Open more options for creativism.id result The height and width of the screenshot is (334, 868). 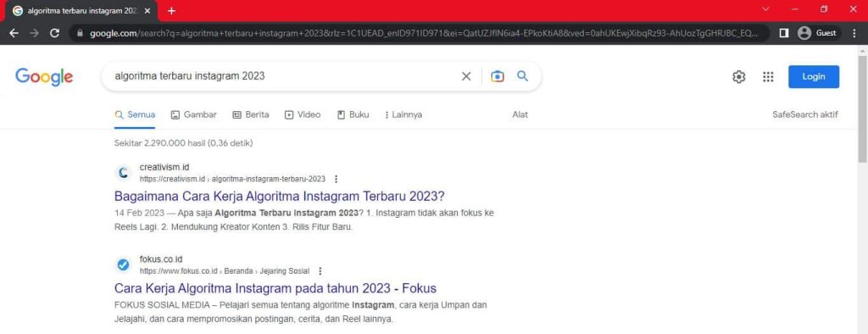click(336, 179)
